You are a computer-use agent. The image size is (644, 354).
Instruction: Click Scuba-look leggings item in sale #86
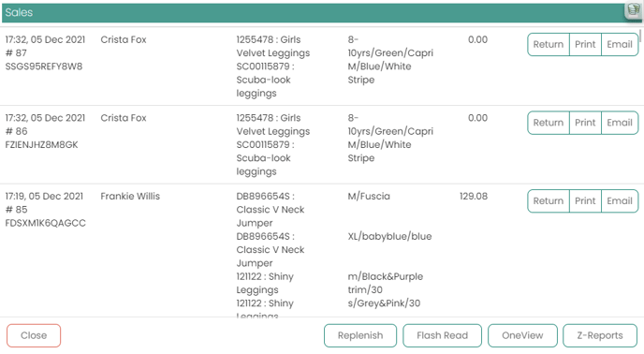[265, 158]
